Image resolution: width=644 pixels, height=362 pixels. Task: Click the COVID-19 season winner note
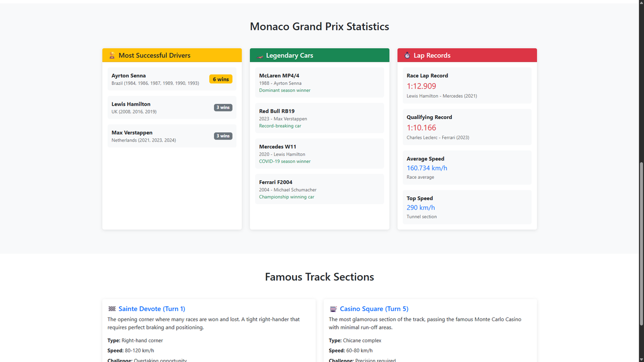pyautogui.click(x=284, y=161)
